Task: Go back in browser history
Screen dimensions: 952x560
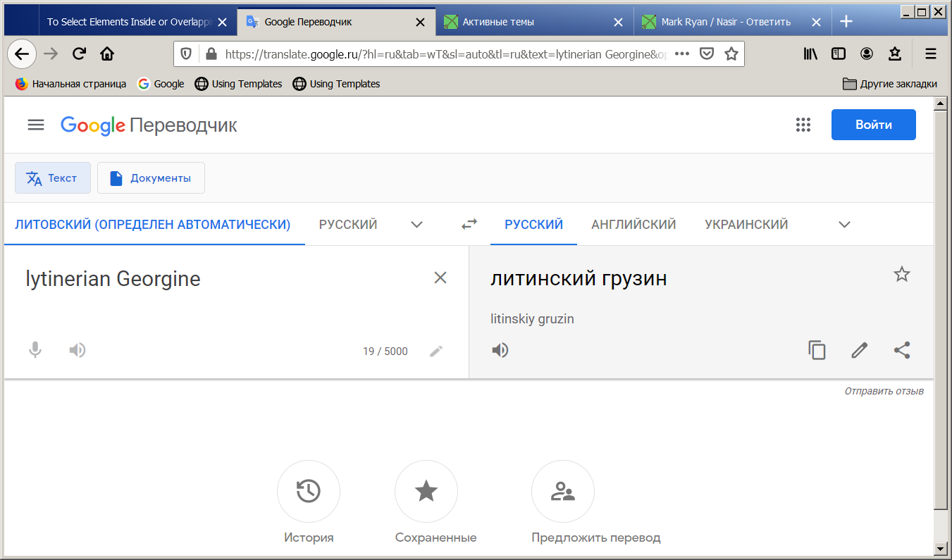Action: point(22,54)
